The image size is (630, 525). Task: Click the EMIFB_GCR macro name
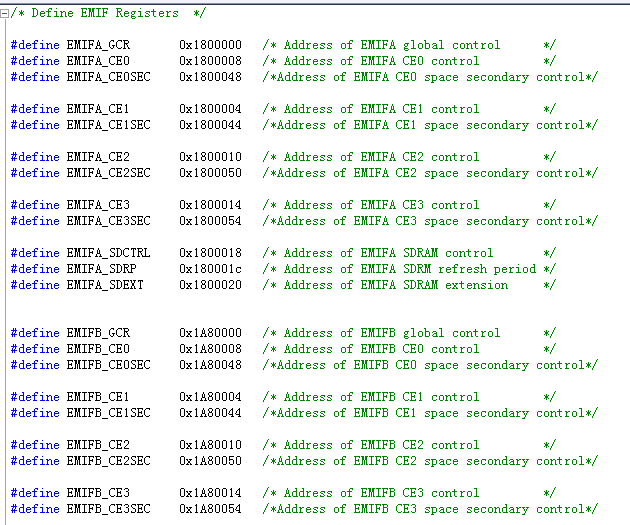(98, 333)
